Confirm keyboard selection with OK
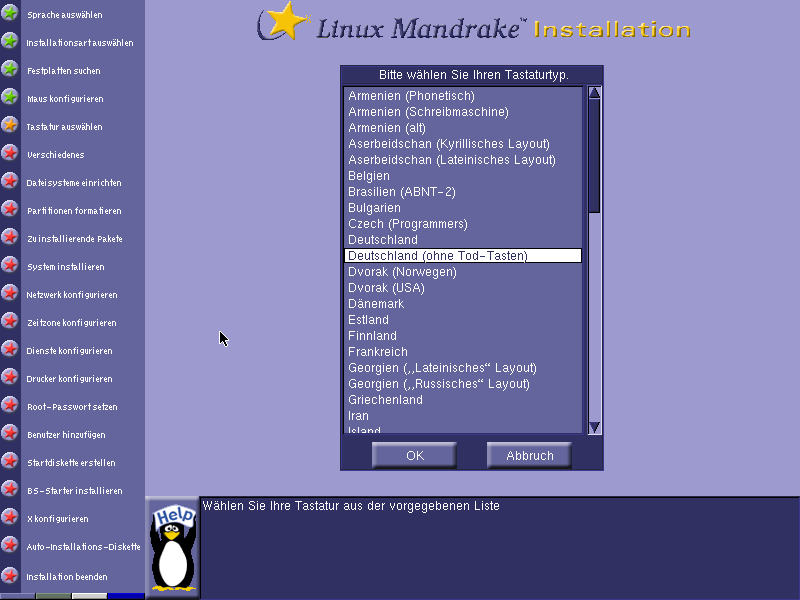This screenshot has width=800, height=600. point(414,455)
